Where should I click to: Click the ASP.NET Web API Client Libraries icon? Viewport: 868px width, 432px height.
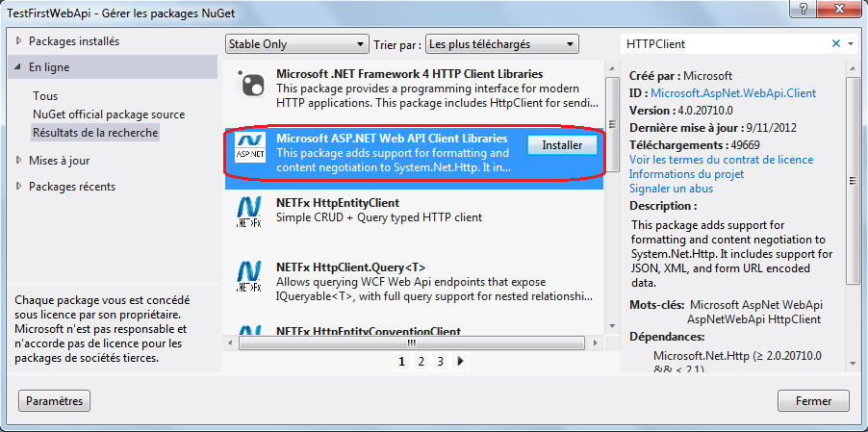[250, 151]
